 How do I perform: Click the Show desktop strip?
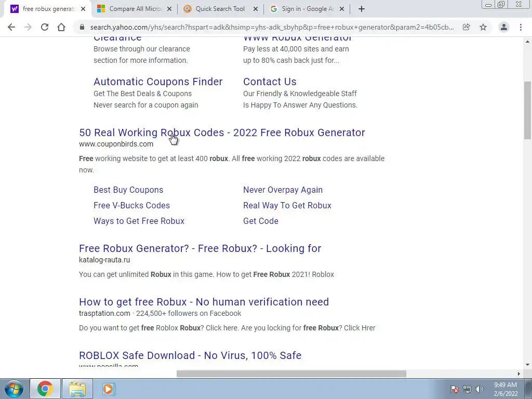pyautogui.click(x=528, y=389)
